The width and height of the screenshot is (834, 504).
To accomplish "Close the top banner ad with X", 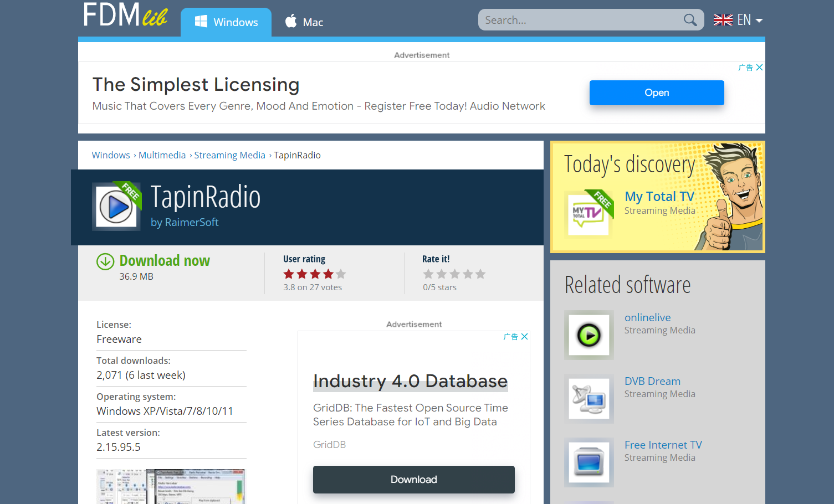I will tap(759, 68).
